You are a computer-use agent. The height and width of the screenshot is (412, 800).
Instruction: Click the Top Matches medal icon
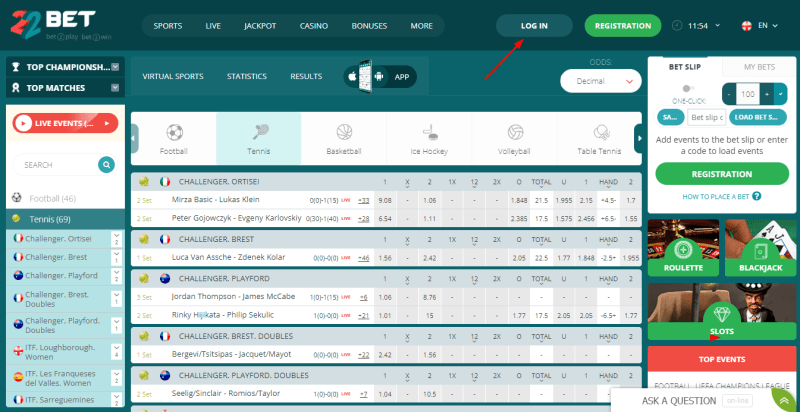pyautogui.click(x=16, y=88)
